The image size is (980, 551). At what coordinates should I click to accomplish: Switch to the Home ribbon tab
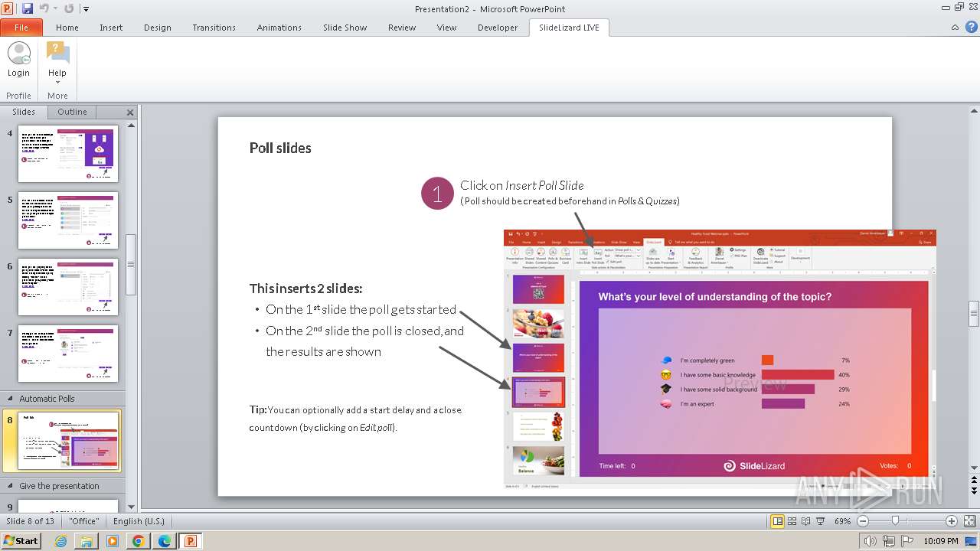[x=67, y=28]
